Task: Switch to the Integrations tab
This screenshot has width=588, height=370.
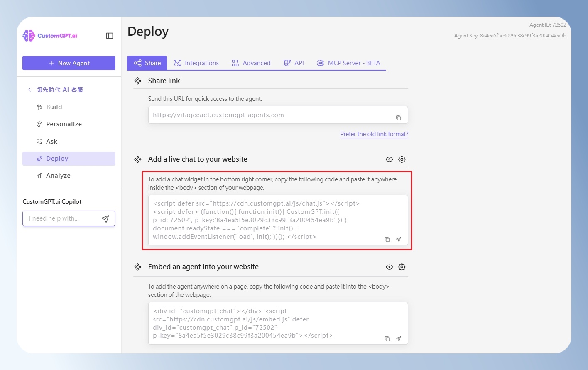Action: [196, 63]
